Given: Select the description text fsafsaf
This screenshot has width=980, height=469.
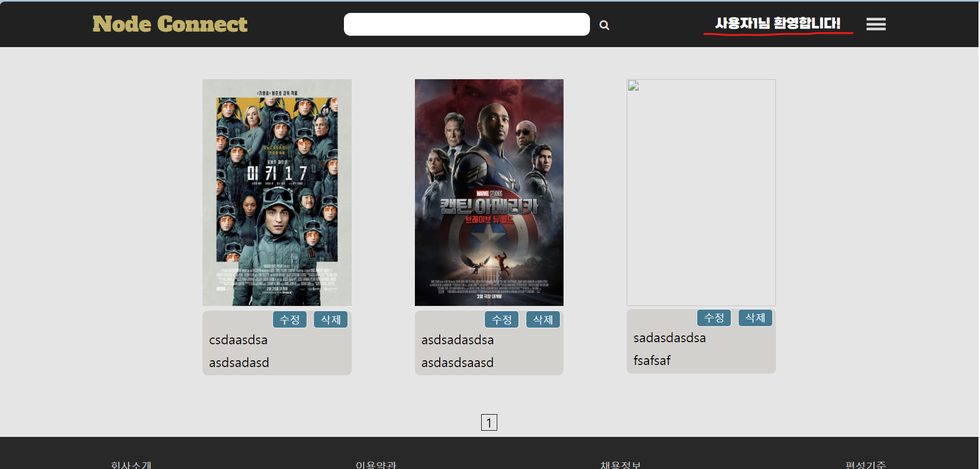Looking at the screenshot, I should [652, 361].
